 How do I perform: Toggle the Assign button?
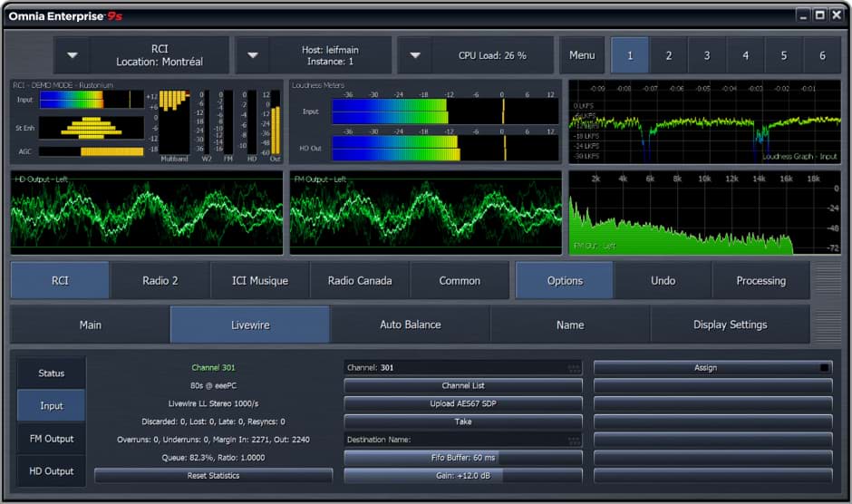click(705, 368)
